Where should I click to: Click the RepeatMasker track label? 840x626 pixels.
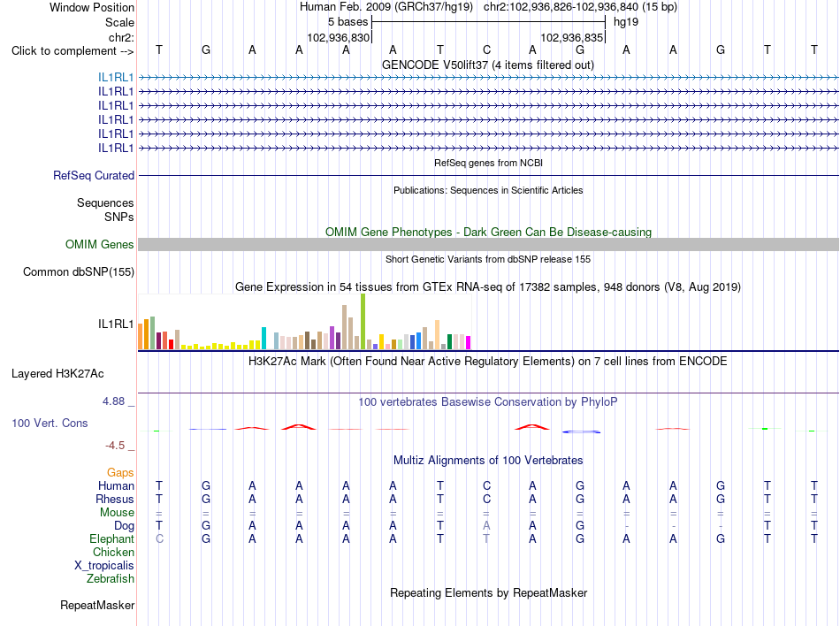97,605
